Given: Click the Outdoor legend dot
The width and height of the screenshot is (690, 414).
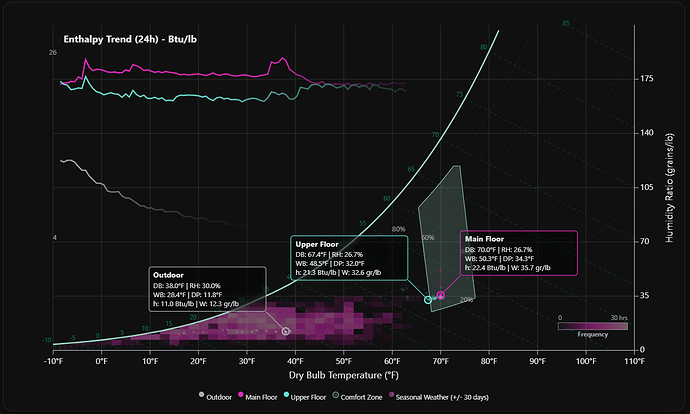Looking at the screenshot, I should [200, 398].
